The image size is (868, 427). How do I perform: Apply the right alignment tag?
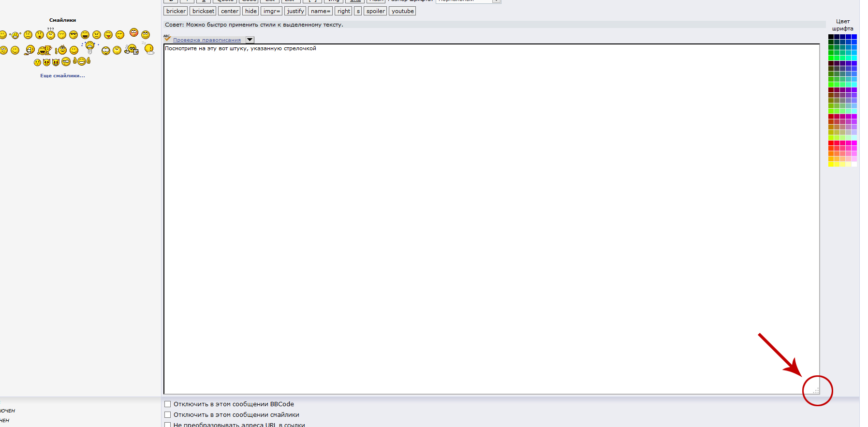coord(343,11)
